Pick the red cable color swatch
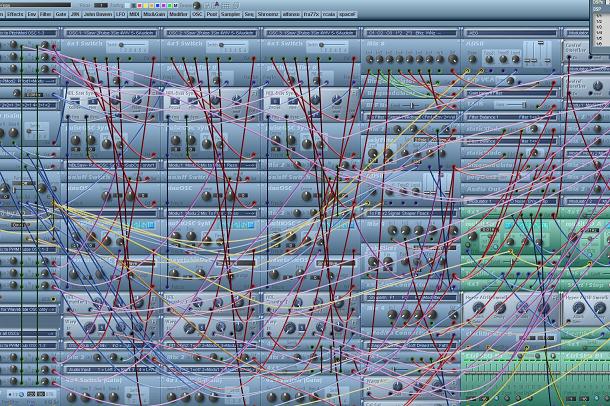 pos(140,5)
